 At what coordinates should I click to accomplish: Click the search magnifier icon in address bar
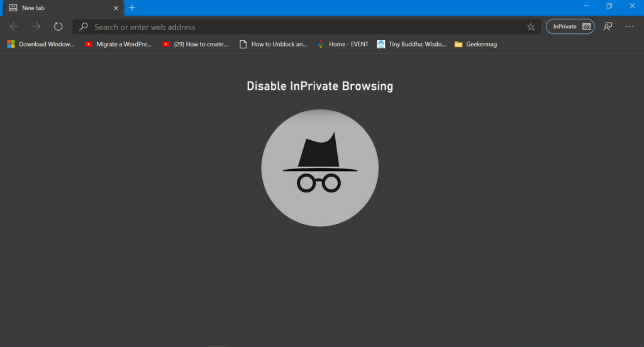tap(84, 26)
